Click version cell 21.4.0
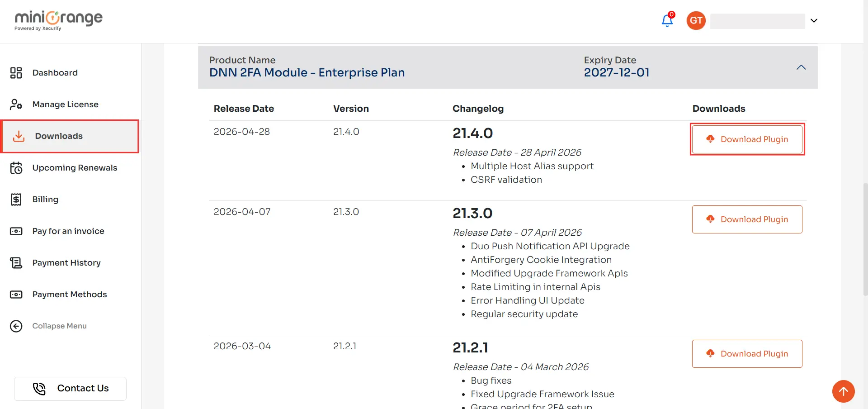Viewport: 868px width, 409px height. click(346, 132)
